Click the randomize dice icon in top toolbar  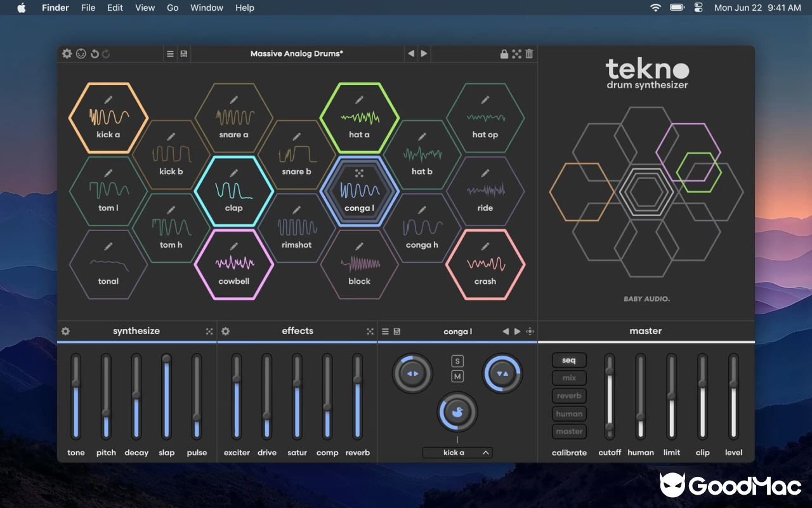click(516, 54)
